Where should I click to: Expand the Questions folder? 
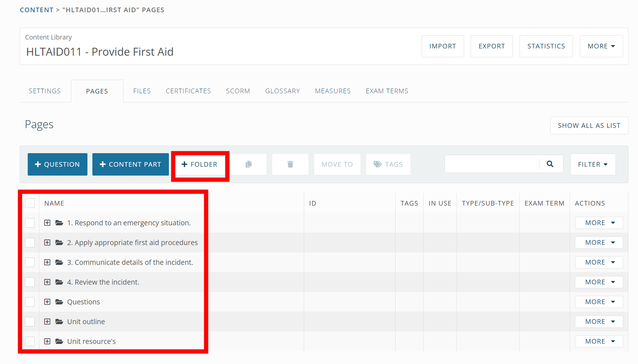[x=47, y=302]
